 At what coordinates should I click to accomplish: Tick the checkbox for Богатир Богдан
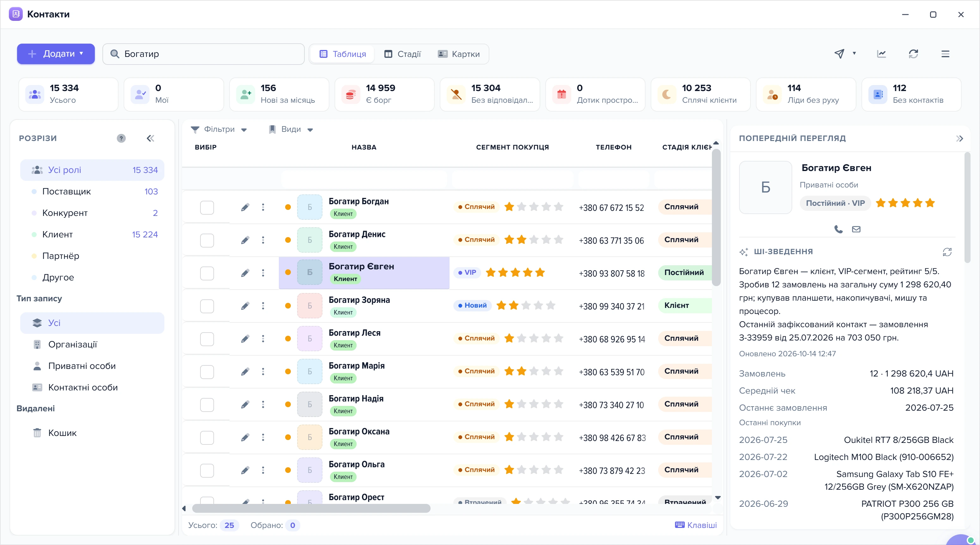[207, 207]
